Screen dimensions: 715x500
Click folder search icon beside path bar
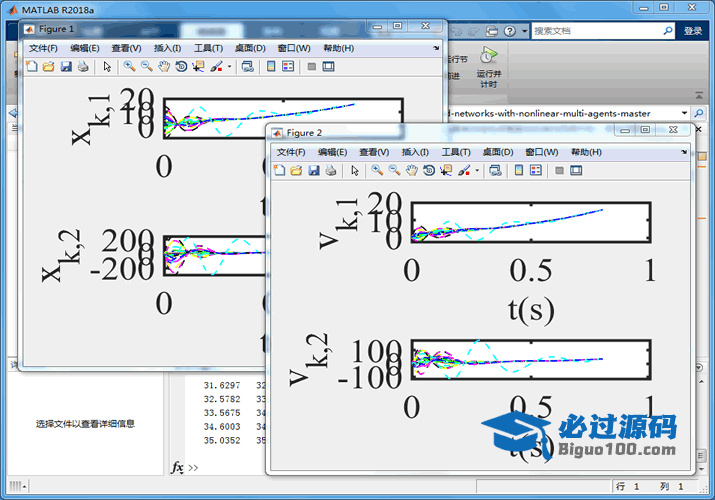click(x=699, y=113)
